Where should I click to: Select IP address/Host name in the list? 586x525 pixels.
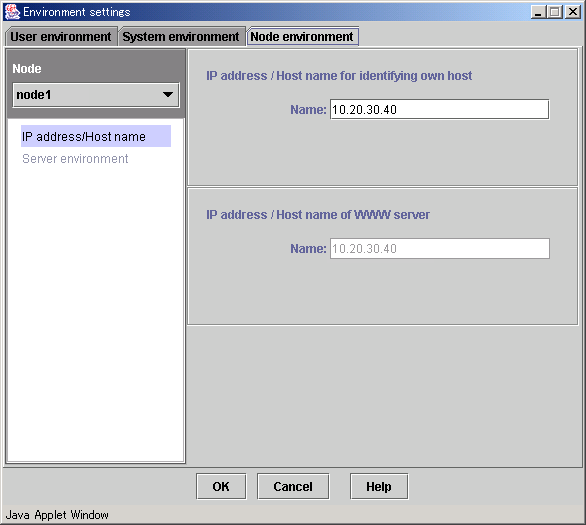click(96, 136)
